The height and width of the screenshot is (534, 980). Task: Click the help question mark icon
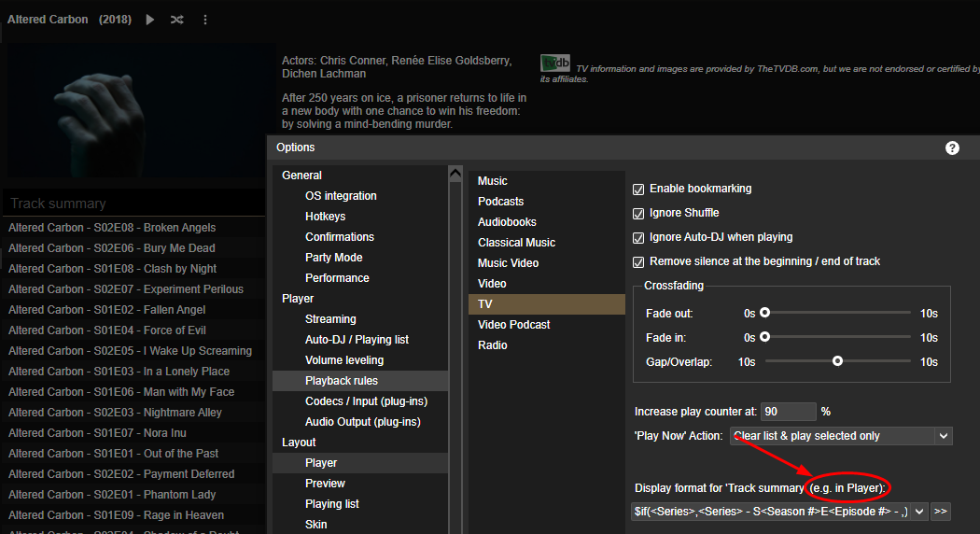coord(952,148)
